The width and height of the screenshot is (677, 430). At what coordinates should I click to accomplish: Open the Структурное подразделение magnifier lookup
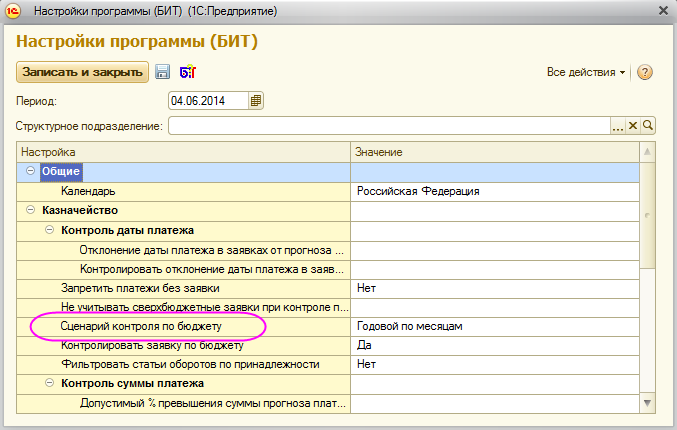[x=648, y=126]
